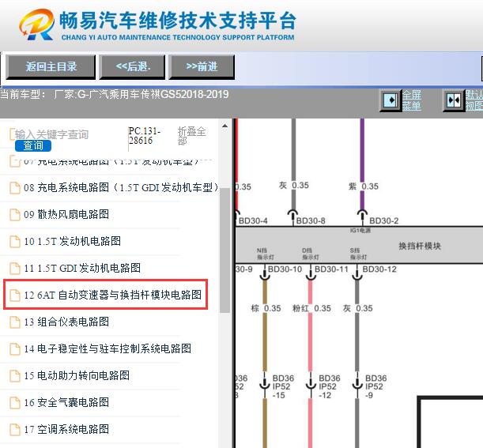This screenshot has width=483, height=448.
Task: Open 09 散热风扇电路图
Action: coord(66,214)
